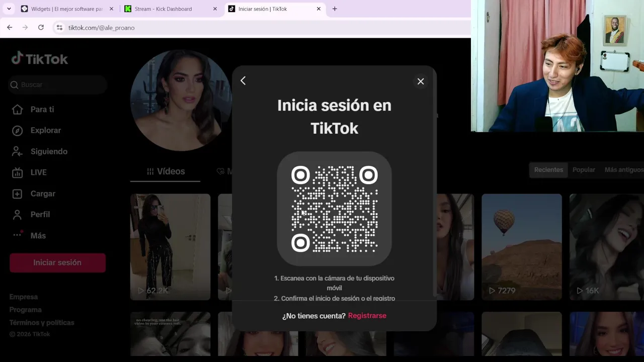This screenshot has width=644, height=362.
Task: Select the Más antiguos sort option
Action: [x=624, y=170]
